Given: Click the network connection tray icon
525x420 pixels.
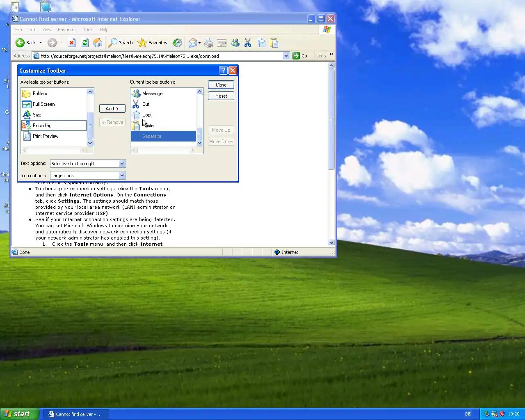Looking at the screenshot, I should point(494,414).
